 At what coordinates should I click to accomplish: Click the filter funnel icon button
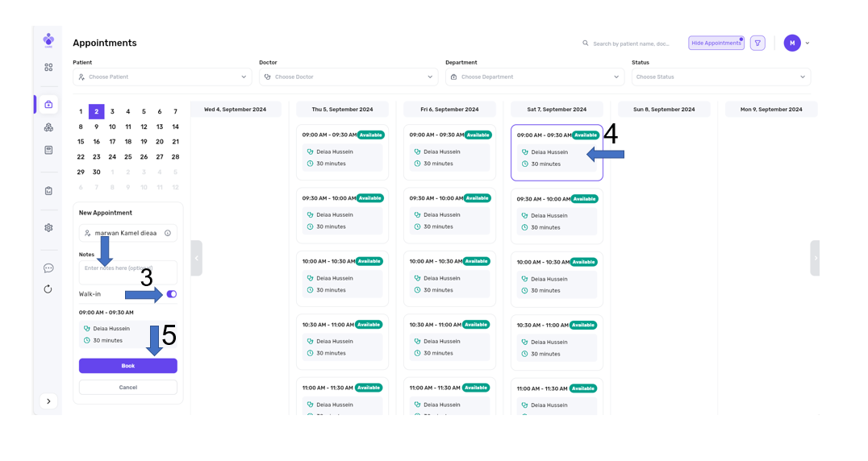[x=757, y=44]
